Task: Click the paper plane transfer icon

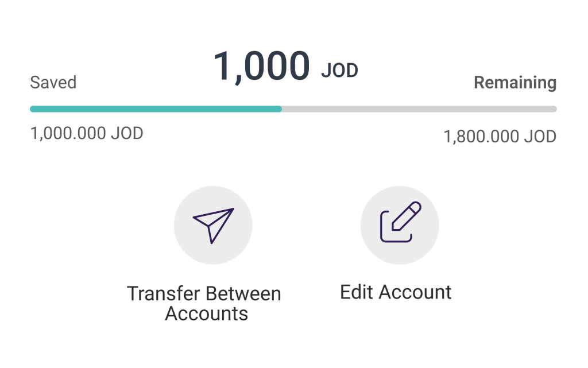Action: click(x=213, y=225)
